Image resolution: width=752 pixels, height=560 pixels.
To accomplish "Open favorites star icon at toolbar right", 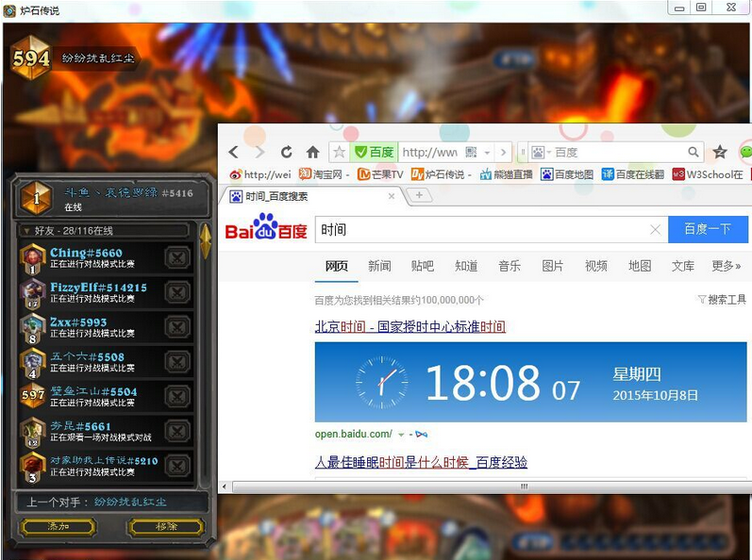I will point(719,153).
